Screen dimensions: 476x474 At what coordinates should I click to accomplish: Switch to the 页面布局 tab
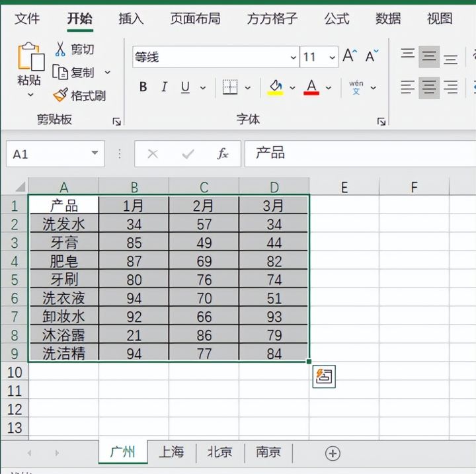point(195,19)
